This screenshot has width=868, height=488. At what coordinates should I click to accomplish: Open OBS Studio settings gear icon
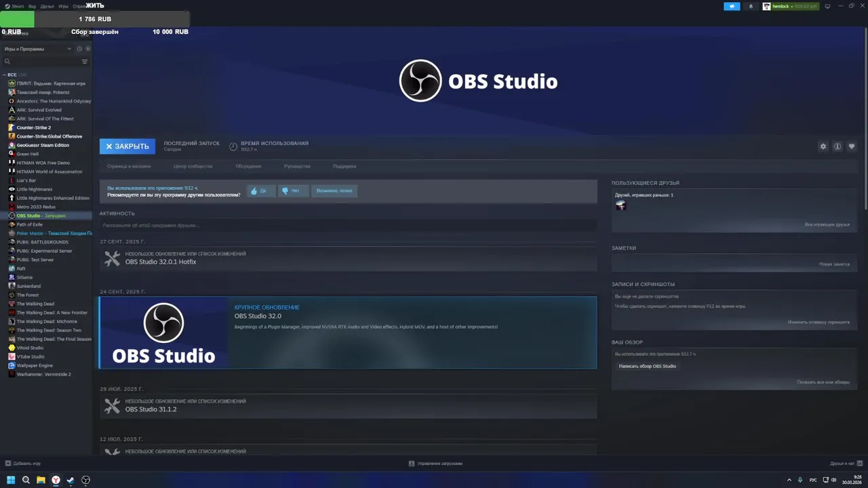pos(823,146)
